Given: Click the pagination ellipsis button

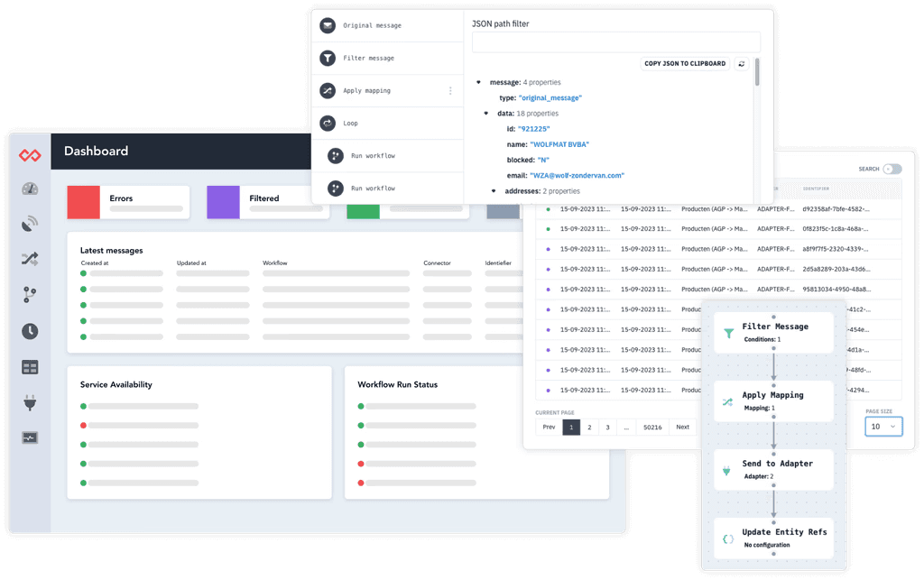Looking at the screenshot, I should (x=626, y=427).
